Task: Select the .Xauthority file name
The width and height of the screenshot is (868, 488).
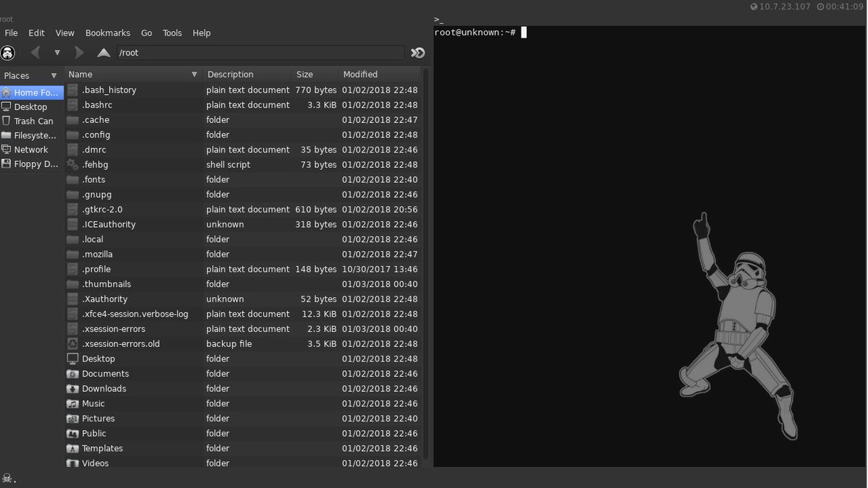Action: 104,299
